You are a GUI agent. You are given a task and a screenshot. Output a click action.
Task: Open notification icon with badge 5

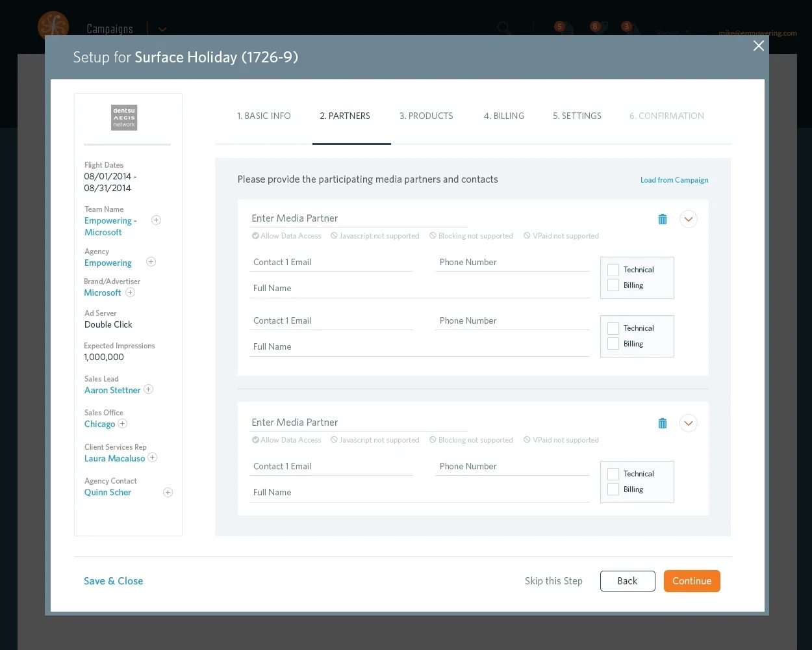click(563, 28)
